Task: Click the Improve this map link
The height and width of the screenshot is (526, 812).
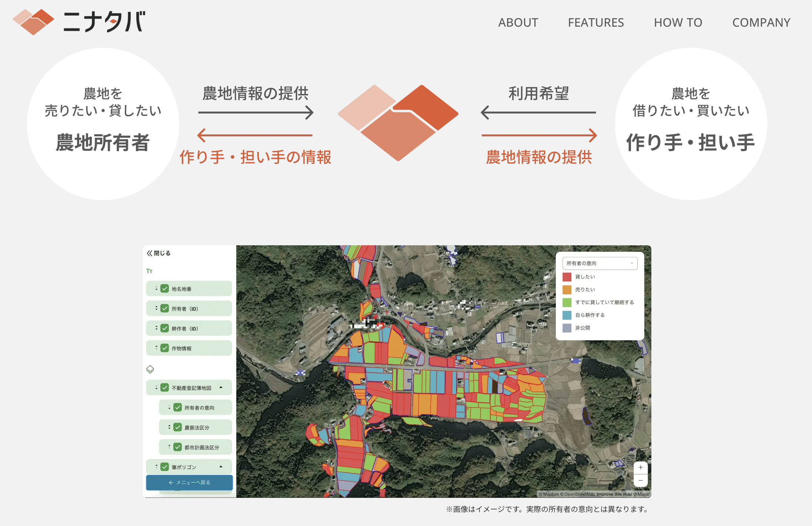Action: click(x=614, y=494)
